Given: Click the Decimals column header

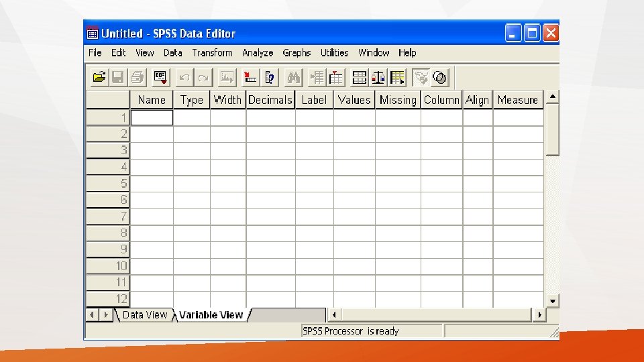Looking at the screenshot, I should pos(270,100).
